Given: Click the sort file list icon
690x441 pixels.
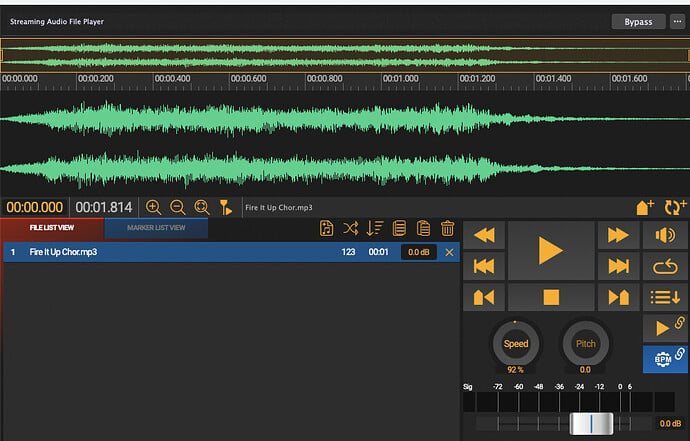Looking at the screenshot, I should (375, 228).
